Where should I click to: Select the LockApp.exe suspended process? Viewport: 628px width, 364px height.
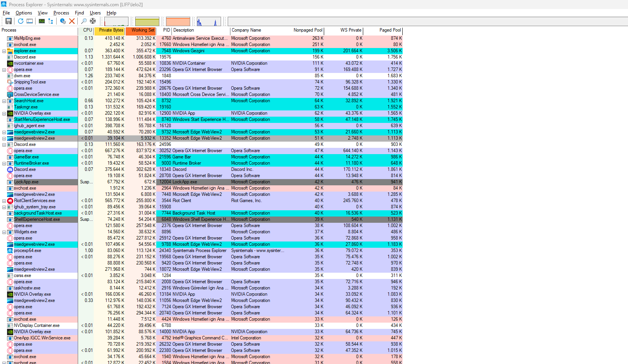(201, 182)
